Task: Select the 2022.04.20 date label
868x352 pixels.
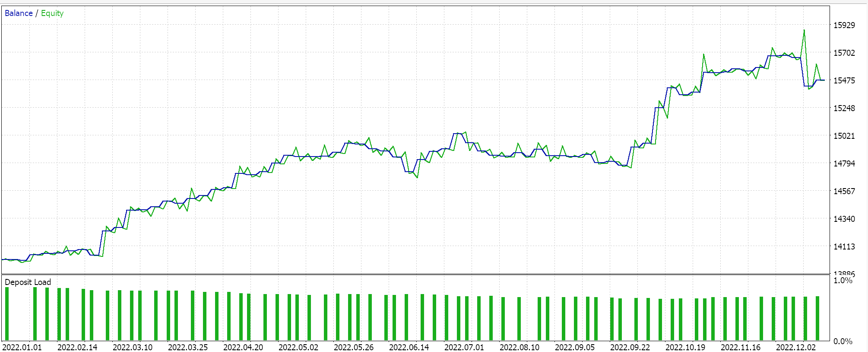Action: tap(243, 347)
